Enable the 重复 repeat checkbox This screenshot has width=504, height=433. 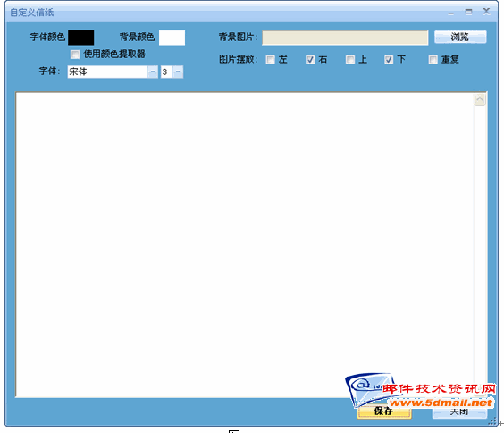coord(433,60)
